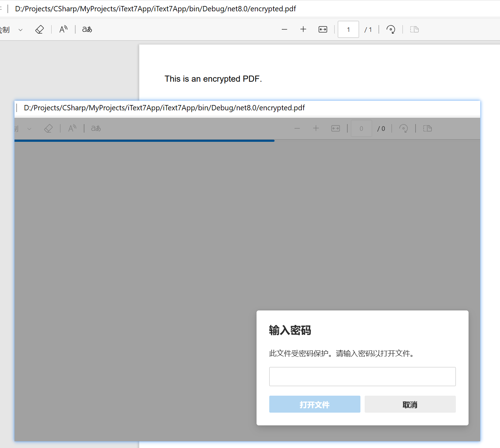Dismiss the password prompt with 取消
The width and height of the screenshot is (500, 448).
pyautogui.click(x=410, y=404)
